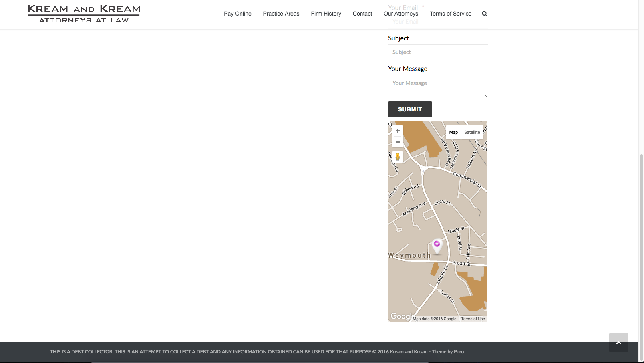Go to the Firm History page

[x=326, y=14]
